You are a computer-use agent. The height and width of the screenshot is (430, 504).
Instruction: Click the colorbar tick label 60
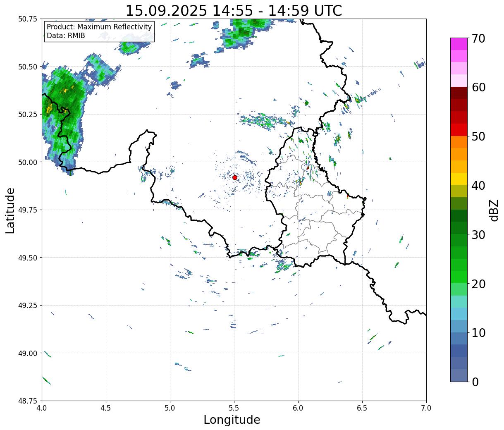tap(478, 87)
